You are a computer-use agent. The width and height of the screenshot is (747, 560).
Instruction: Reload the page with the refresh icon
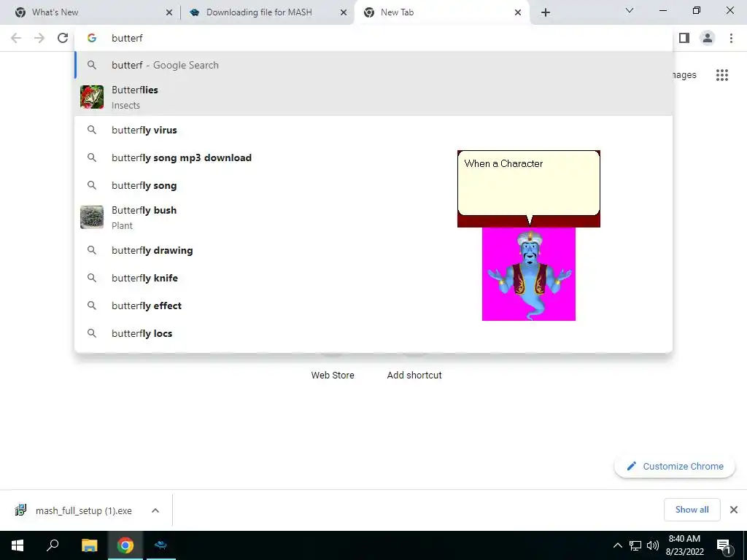point(63,38)
